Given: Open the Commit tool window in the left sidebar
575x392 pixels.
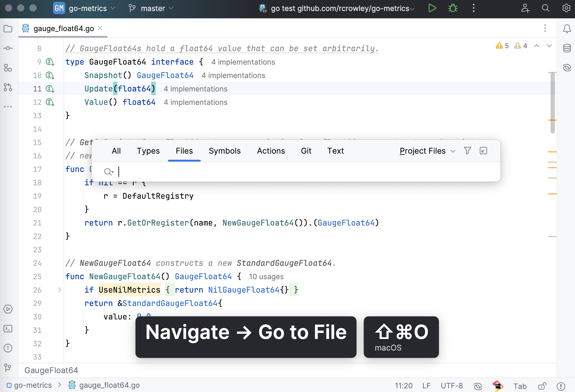Looking at the screenshot, I should (x=8, y=48).
